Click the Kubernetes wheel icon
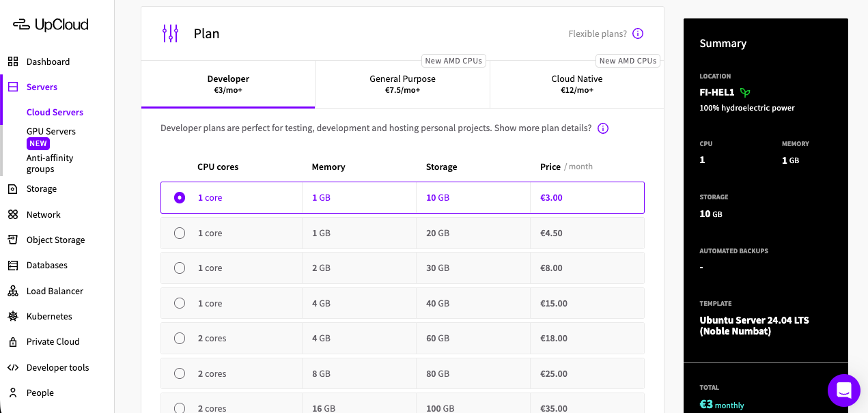The image size is (868, 413). [x=13, y=316]
